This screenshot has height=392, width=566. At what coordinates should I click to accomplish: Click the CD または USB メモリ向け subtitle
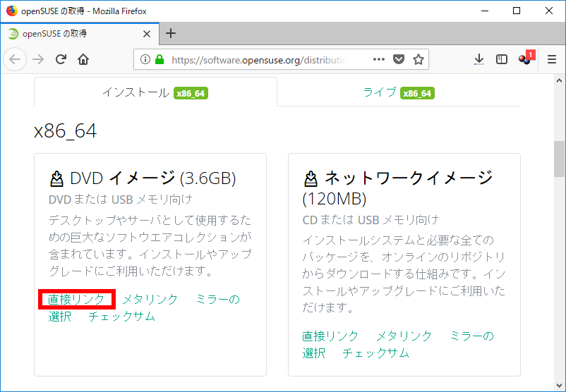tap(371, 220)
